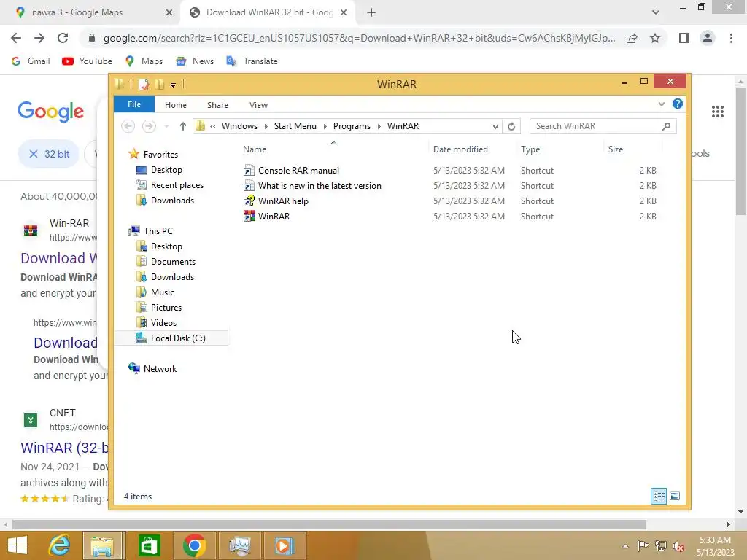Select Console RAR manual shortcut icon
The width and height of the screenshot is (747, 560).
tap(249, 171)
